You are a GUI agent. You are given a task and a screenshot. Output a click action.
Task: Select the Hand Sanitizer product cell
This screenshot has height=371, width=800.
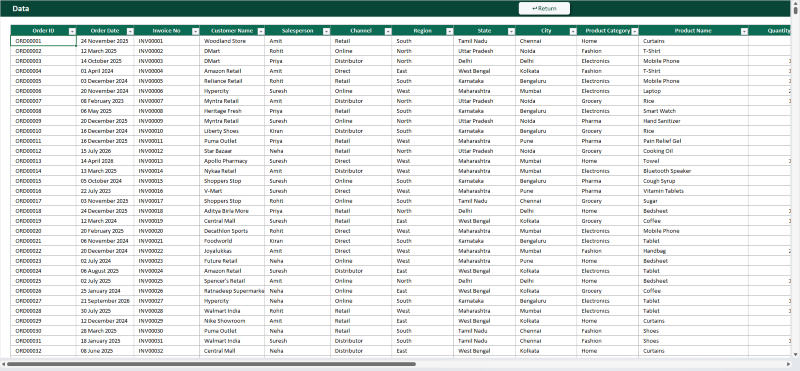pos(694,121)
